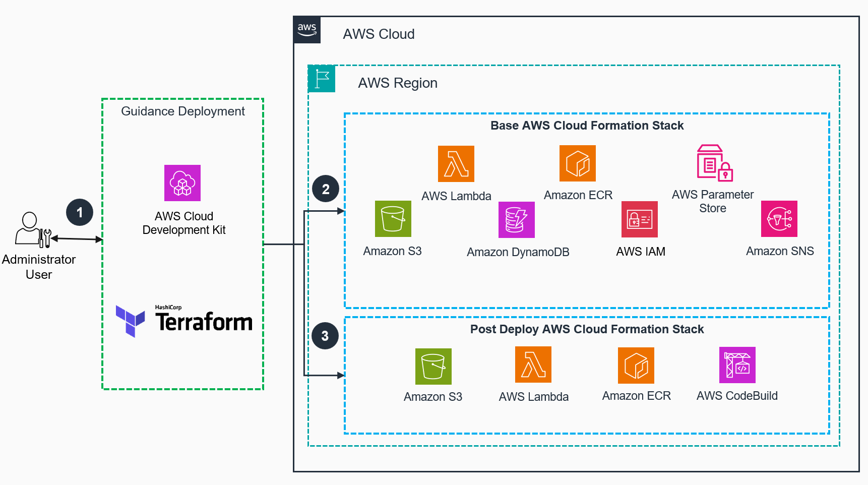Click the 'AWS IAM' label
Image resolution: width=868 pixels, height=485 pixels.
(x=641, y=252)
